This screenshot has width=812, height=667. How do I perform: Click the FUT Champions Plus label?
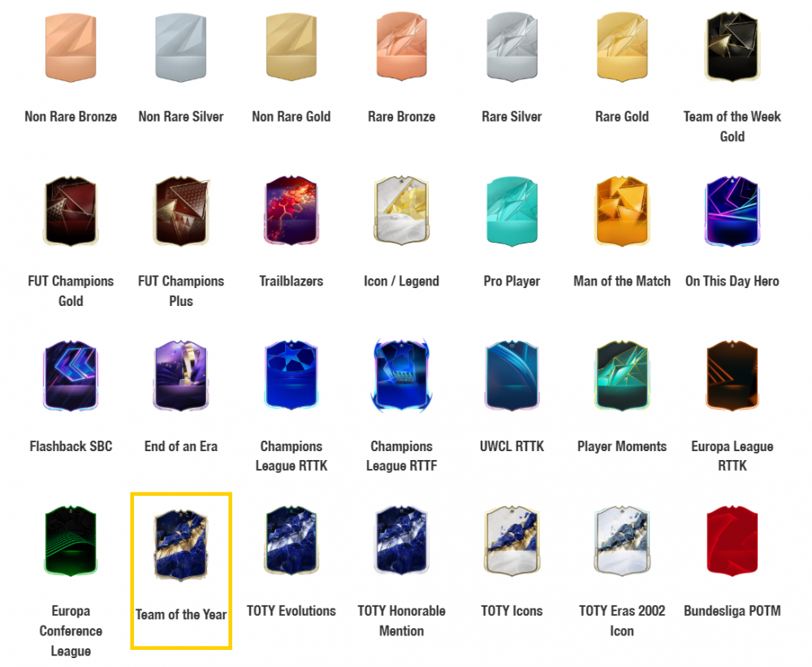click(181, 291)
